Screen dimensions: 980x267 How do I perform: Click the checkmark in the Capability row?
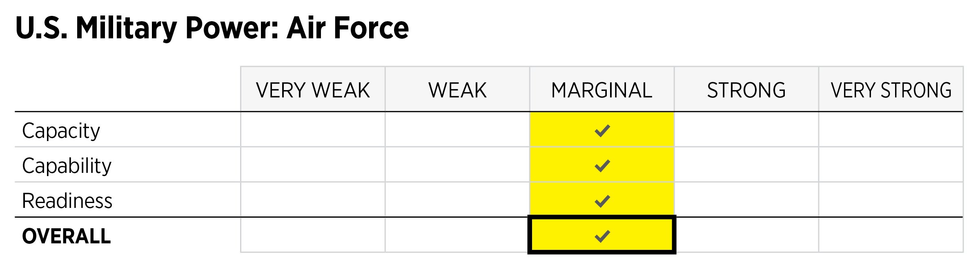coord(602,165)
